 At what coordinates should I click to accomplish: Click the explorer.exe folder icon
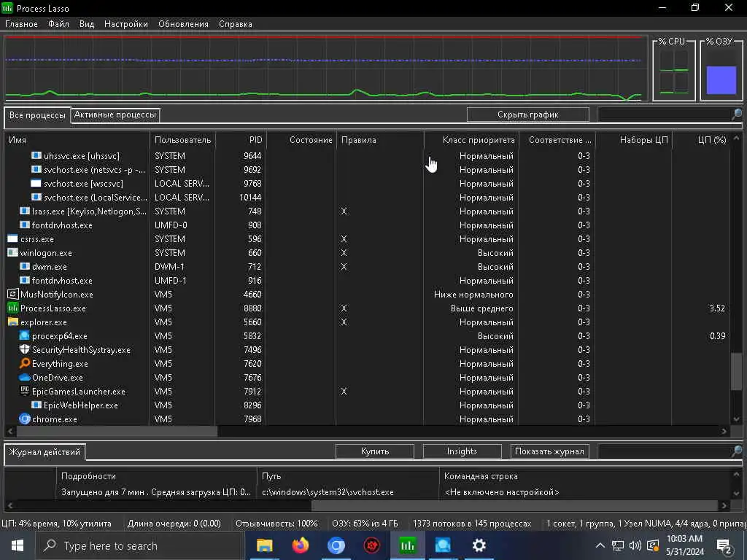13,322
